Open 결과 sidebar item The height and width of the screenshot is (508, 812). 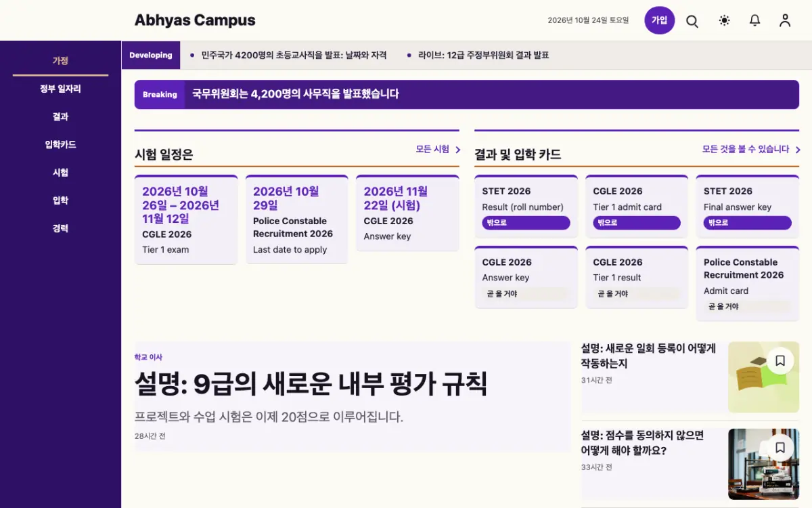point(60,117)
